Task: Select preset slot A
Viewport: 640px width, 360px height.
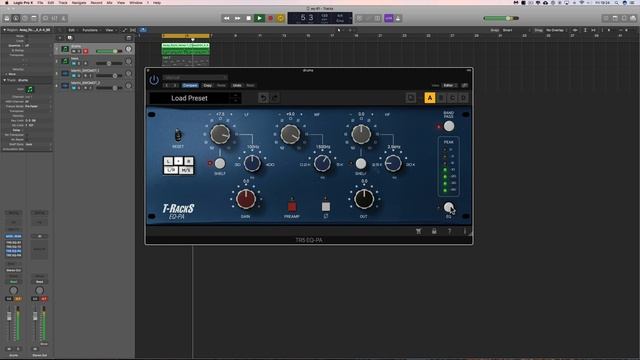Action: point(430,98)
